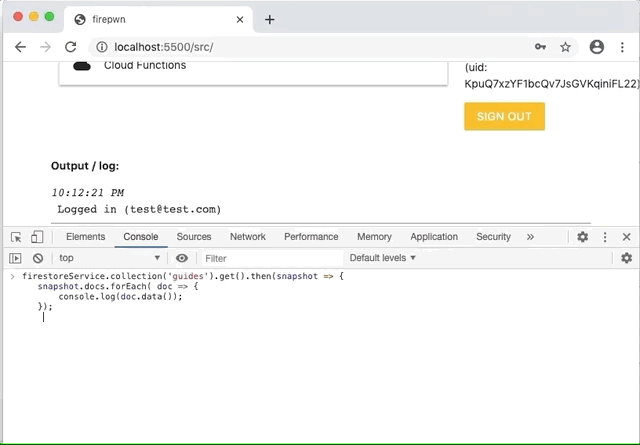The image size is (640, 445).
Task: Switch to the Security tab
Action: [x=493, y=237]
